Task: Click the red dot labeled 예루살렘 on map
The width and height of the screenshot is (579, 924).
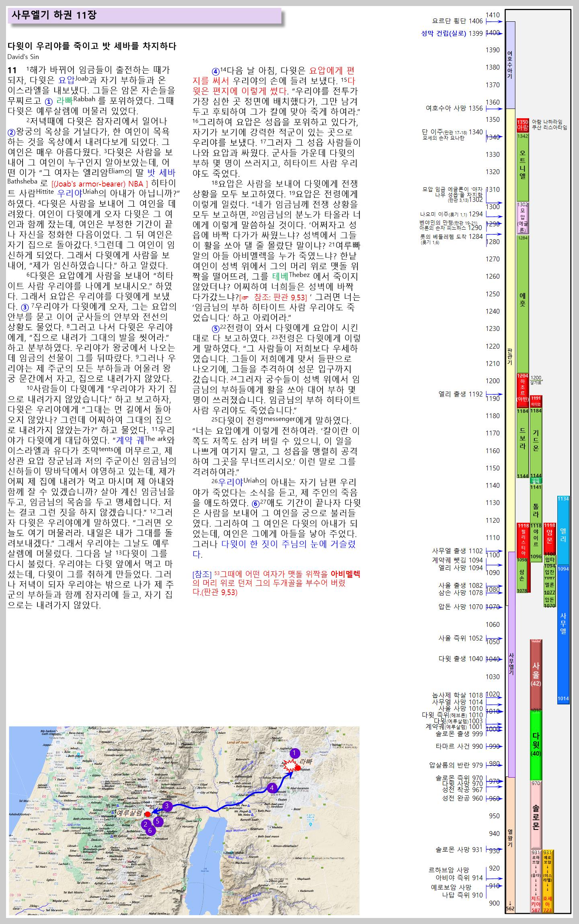Action: click(x=148, y=814)
